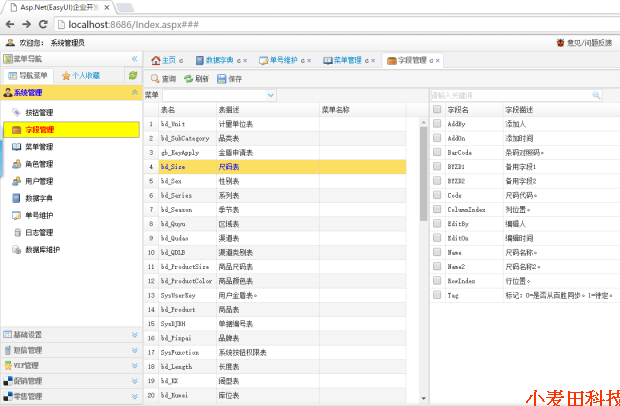Check the Tag field checkbox
The height and width of the screenshot is (406, 620).
pos(437,295)
